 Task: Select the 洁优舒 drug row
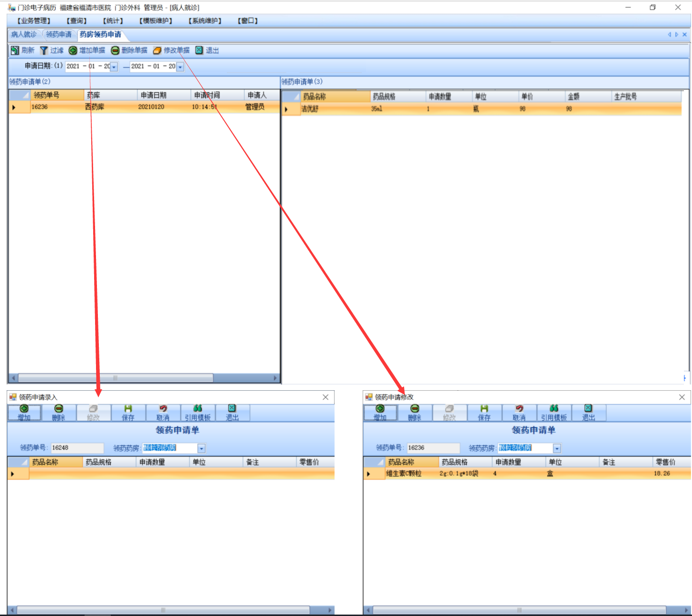tap(482, 109)
